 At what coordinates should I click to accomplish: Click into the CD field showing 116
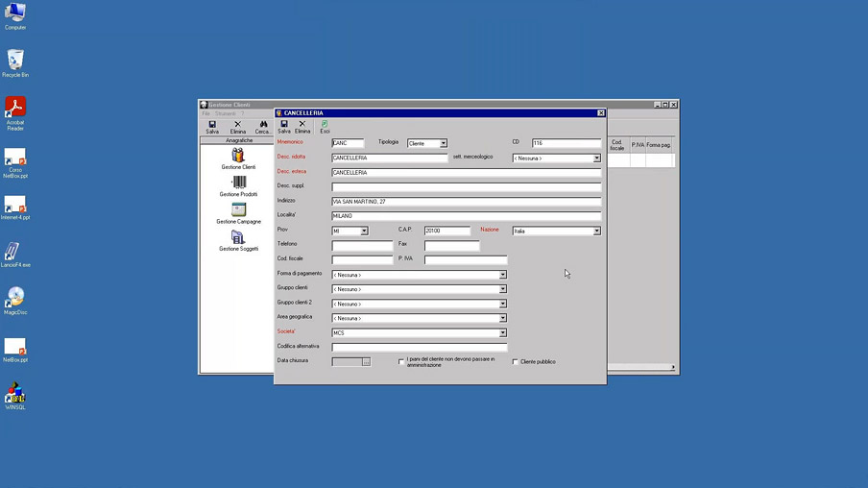point(567,143)
